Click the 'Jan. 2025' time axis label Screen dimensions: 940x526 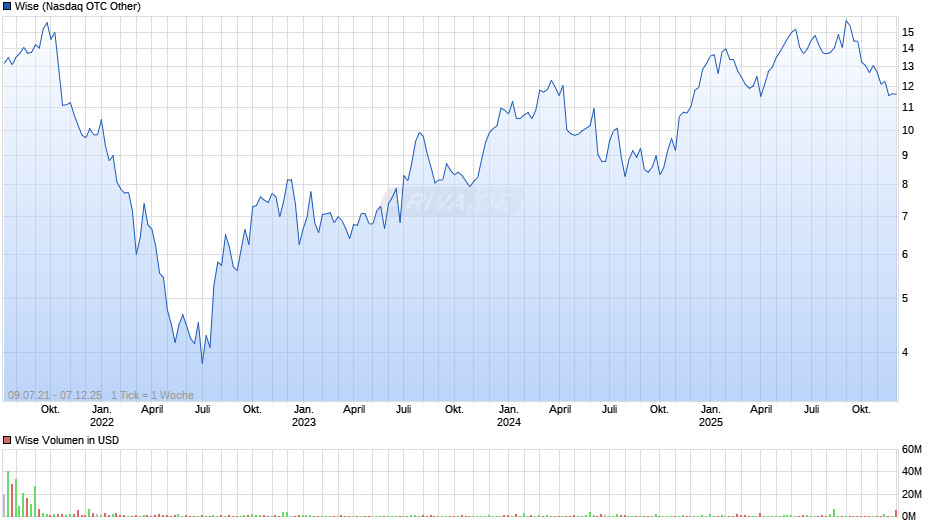point(710,416)
